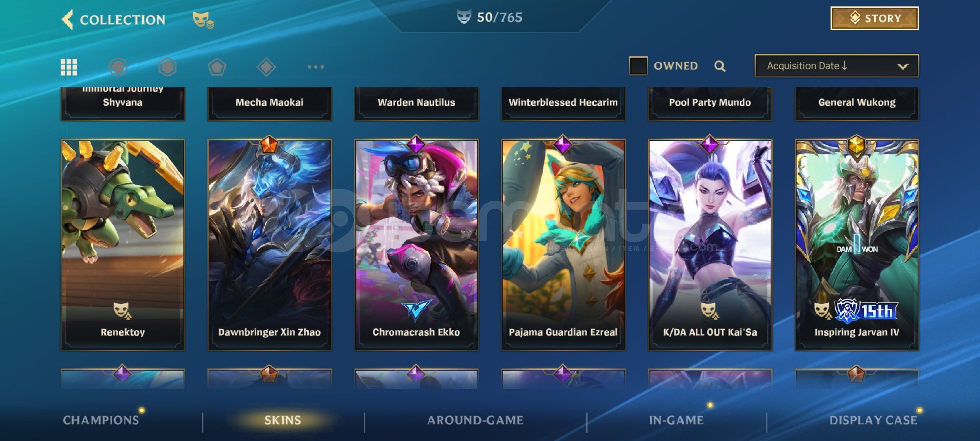Screen dimensions: 980x441
Task: Expand the Acquisition Date sort dropdown
Action: point(837,66)
